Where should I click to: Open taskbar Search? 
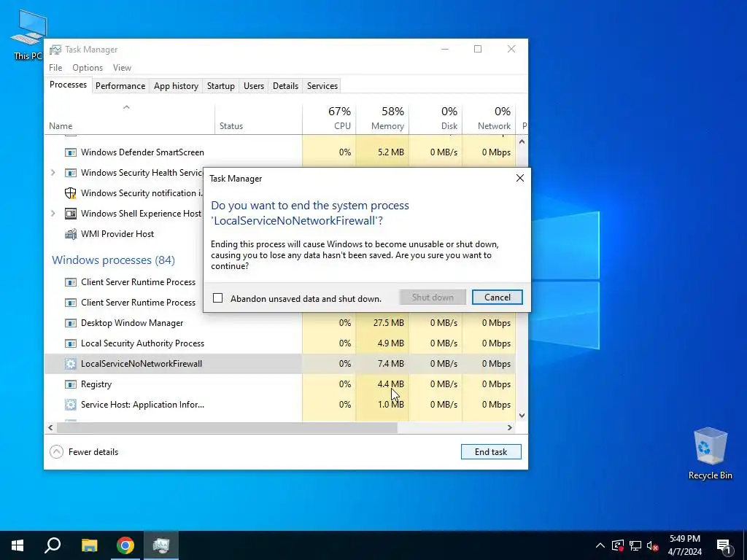click(53, 545)
